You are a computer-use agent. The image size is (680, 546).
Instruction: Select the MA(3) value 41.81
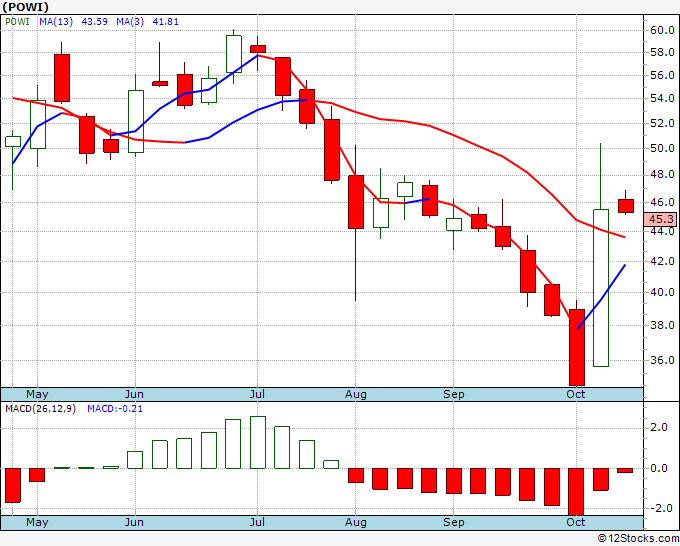[x=165, y=22]
